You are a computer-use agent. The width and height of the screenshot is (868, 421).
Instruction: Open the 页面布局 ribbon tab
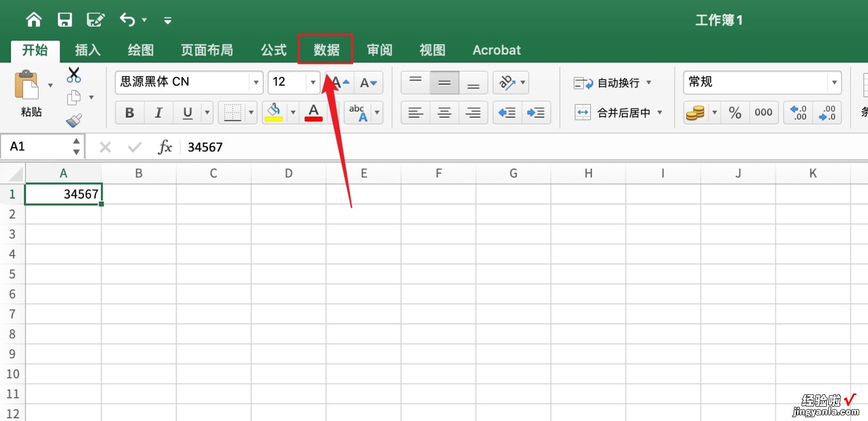[x=207, y=50]
